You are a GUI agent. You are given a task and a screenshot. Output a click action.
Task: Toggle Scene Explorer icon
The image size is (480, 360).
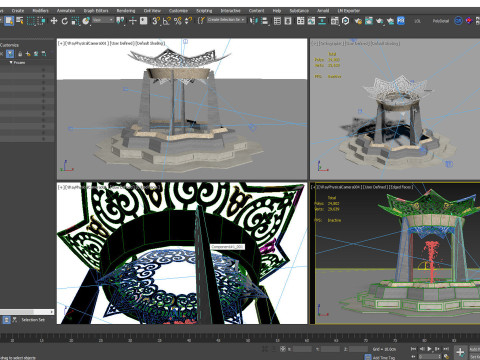tap(277, 21)
